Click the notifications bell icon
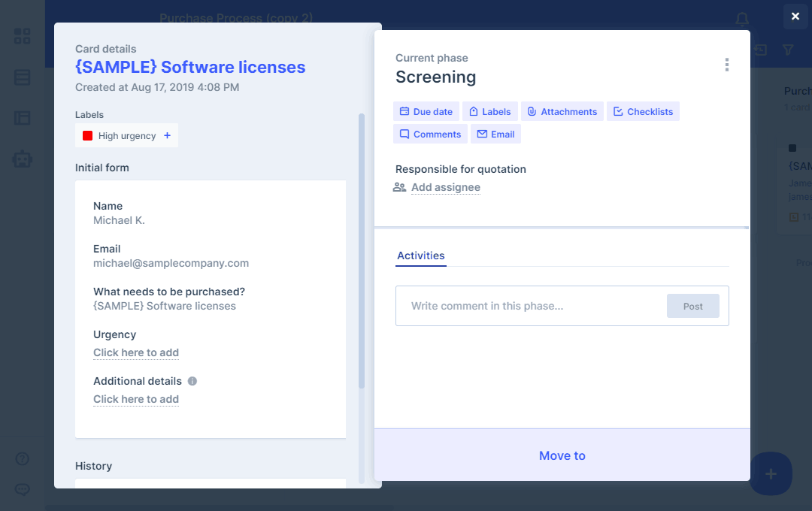The image size is (812, 511). 742,19
